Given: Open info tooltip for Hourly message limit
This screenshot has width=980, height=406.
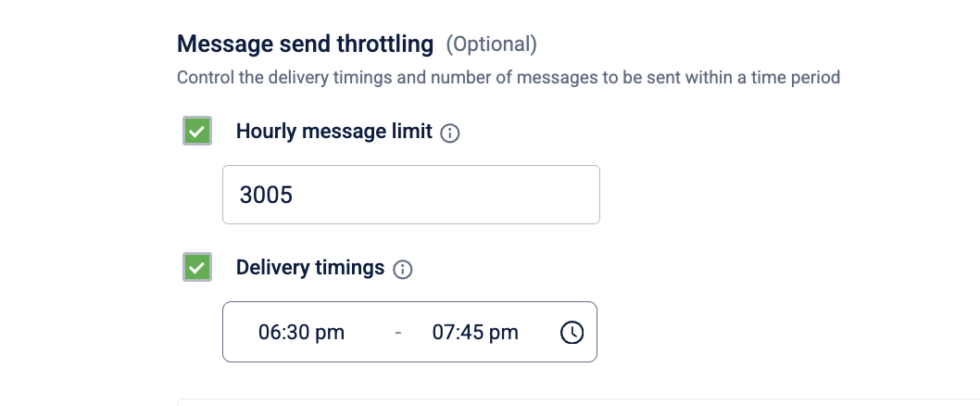Looking at the screenshot, I should pyautogui.click(x=450, y=133).
